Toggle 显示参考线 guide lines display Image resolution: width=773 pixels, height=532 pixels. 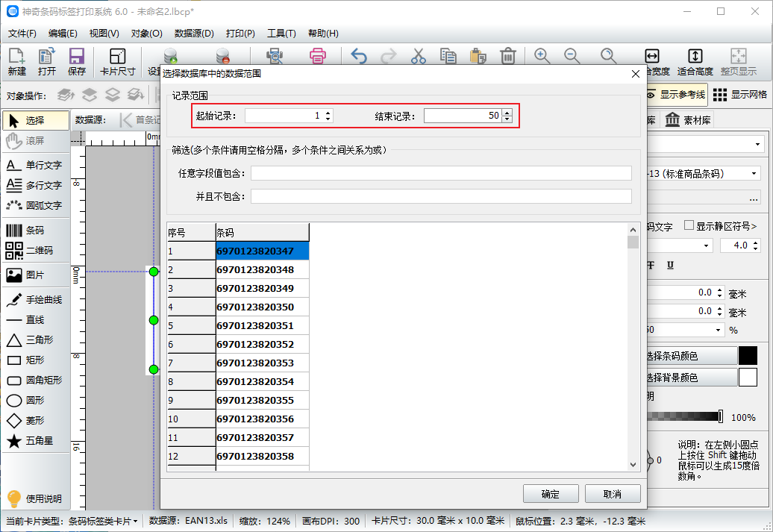(x=676, y=94)
